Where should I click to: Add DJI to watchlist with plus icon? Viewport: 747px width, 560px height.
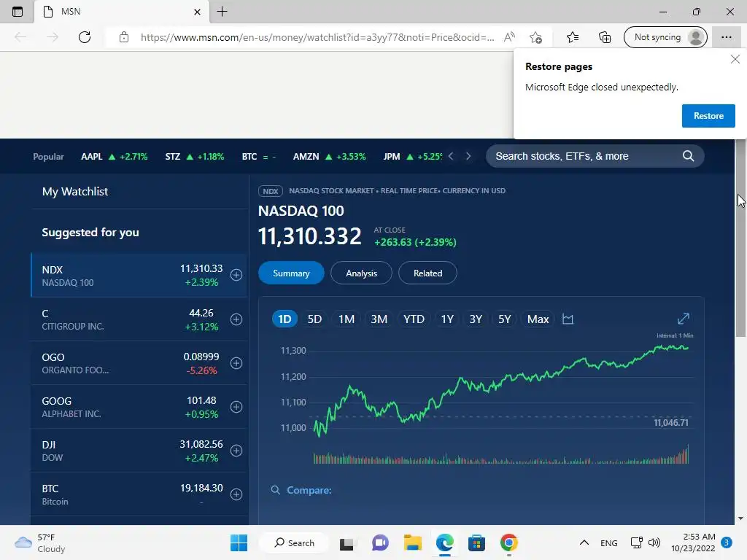(236, 451)
